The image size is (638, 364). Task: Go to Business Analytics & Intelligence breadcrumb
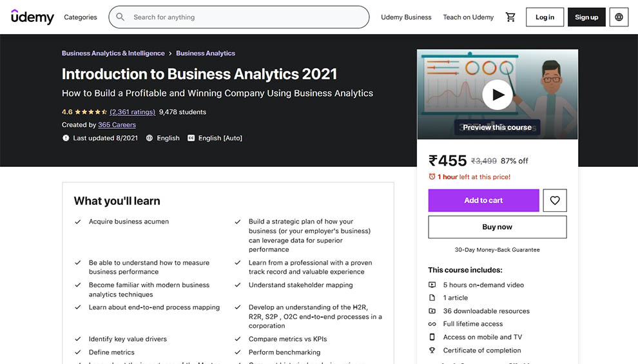pyautogui.click(x=113, y=53)
